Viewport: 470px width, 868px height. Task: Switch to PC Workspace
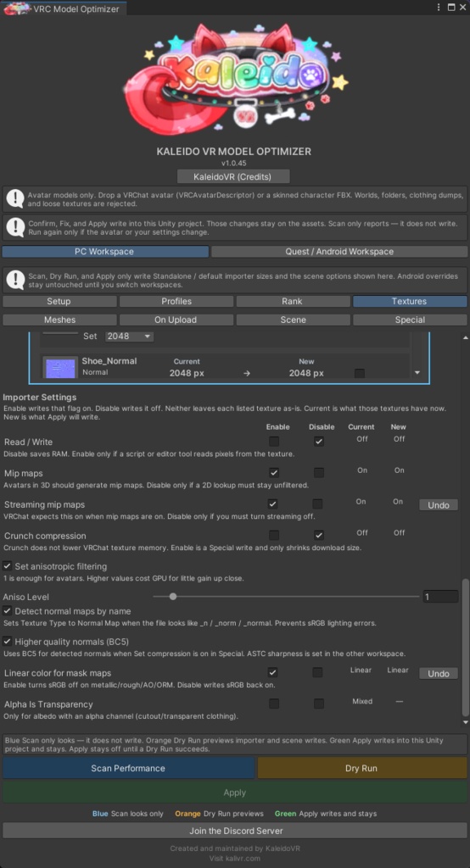tap(105, 251)
